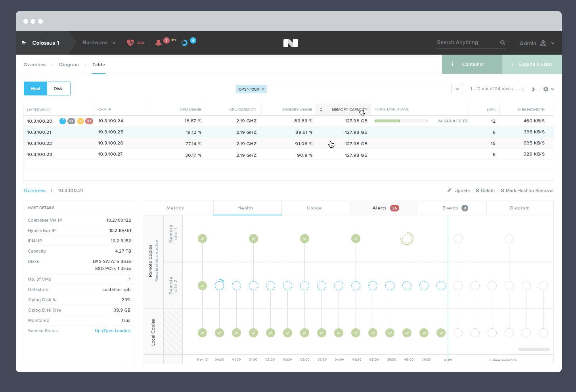
Task: Click the Nutanix logo in header
Action: 290,43
